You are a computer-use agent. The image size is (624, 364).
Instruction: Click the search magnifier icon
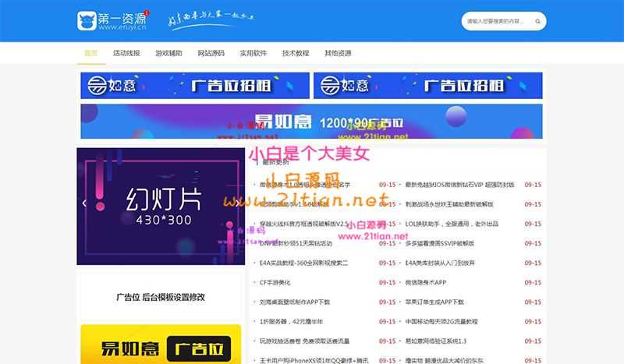537,22
